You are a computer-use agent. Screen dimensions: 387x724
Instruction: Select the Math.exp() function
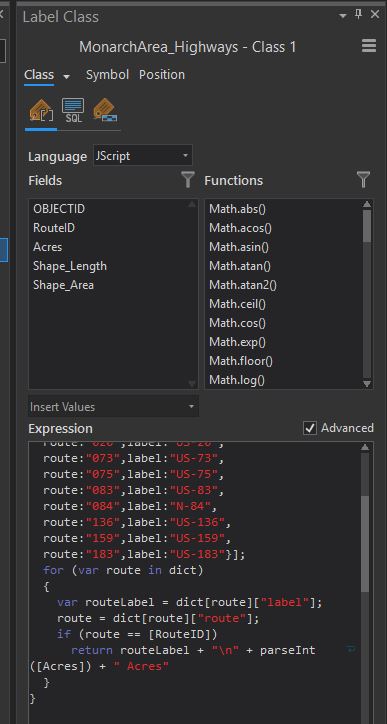tap(238, 342)
